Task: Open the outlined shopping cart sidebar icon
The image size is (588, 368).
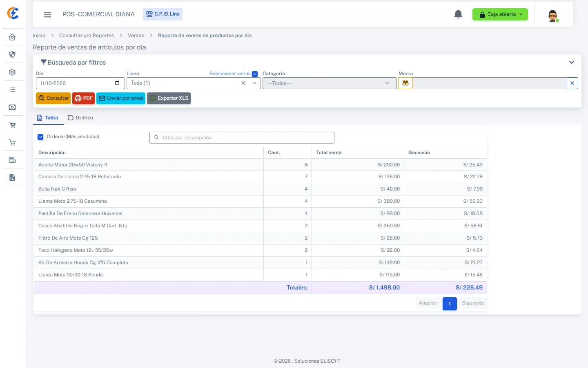Action: point(12,143)
